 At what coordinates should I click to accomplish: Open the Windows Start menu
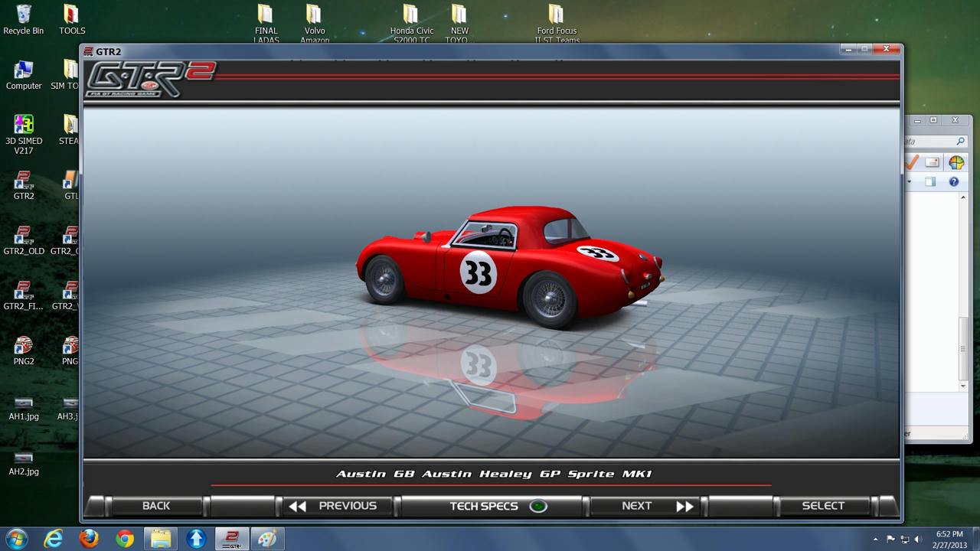click(16, 538)
